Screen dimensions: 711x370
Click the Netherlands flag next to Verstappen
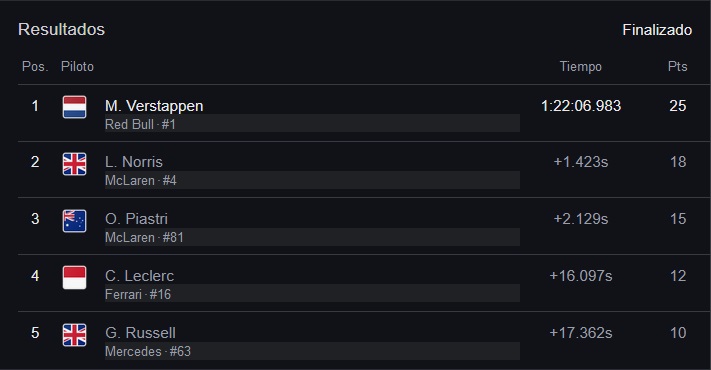(74, 107)
